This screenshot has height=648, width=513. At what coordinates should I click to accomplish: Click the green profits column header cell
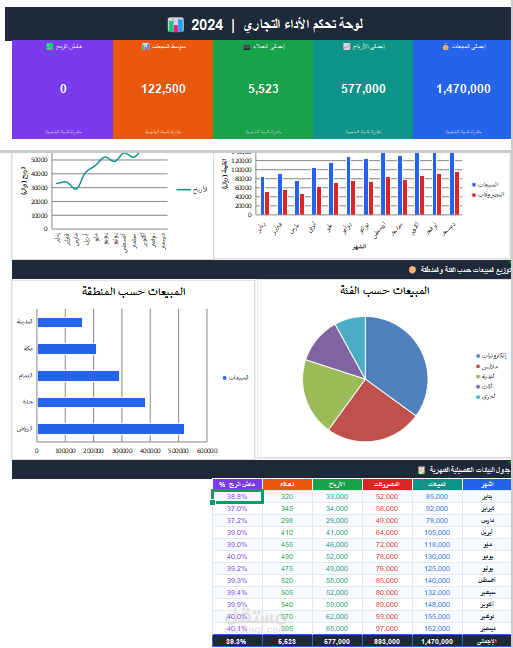tap(337, 484)
